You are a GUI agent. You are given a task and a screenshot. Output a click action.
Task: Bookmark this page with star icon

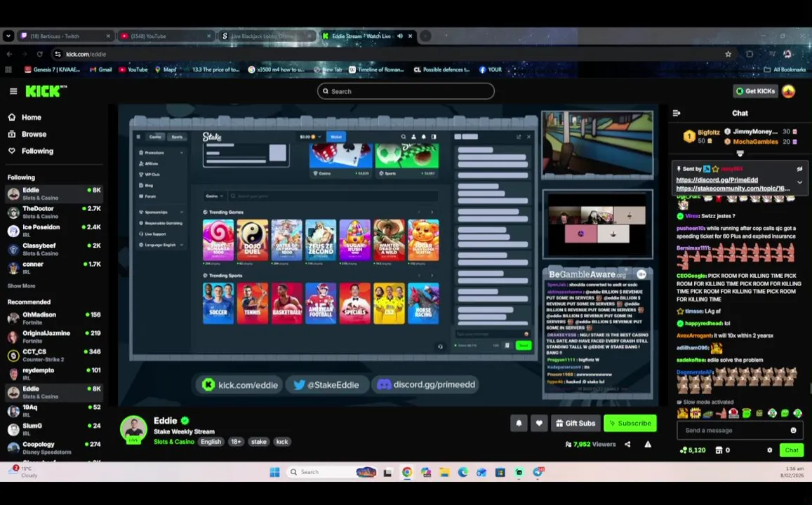coord(728,54)
